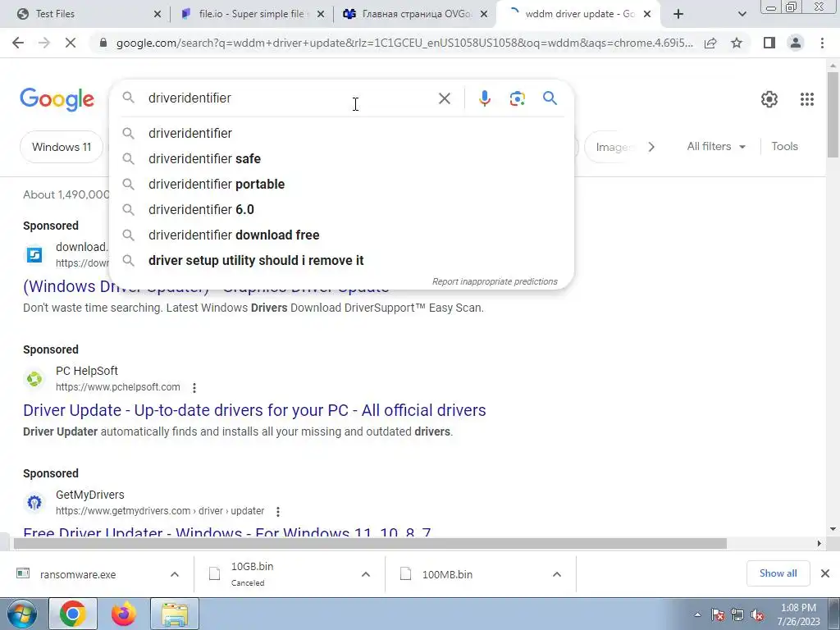The height and width of the screenshot is (630, 840).
Task: Open Chrome side panel
Action: coord(769,43)
